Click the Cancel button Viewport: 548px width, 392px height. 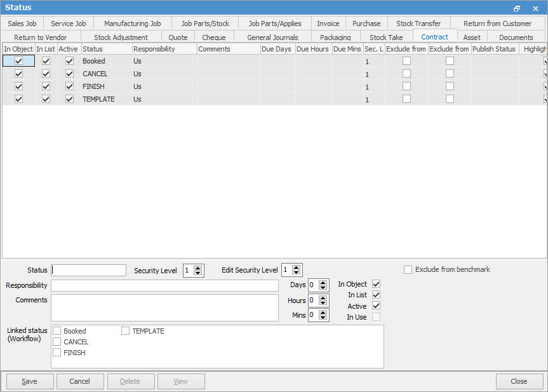click(80, 381)
